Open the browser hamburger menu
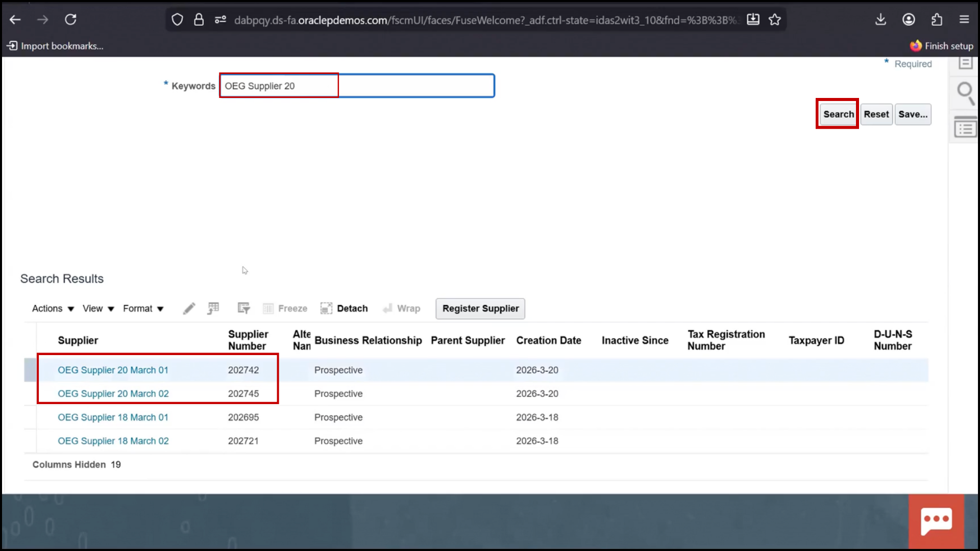This screenshot has height=551, width=980. click(964, 20)
